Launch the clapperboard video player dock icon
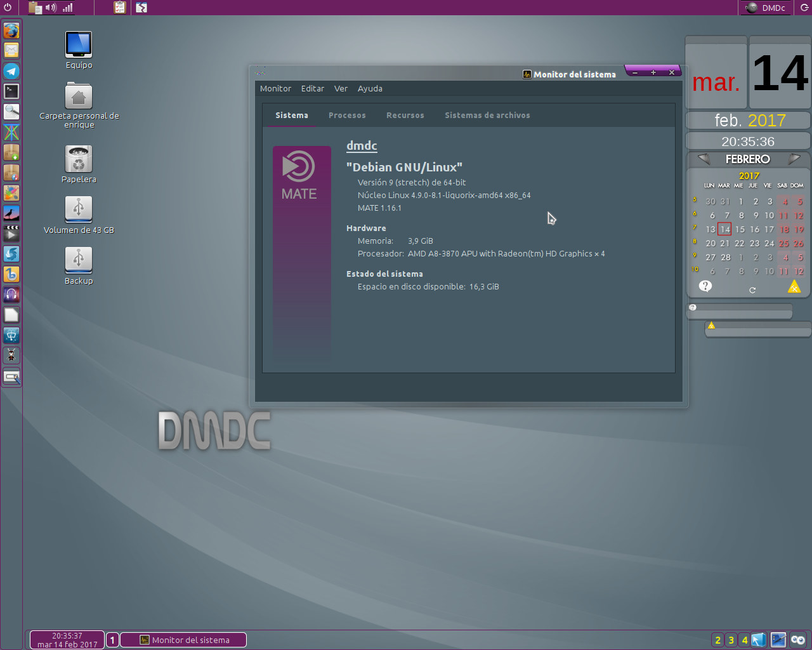 point(11,233)
